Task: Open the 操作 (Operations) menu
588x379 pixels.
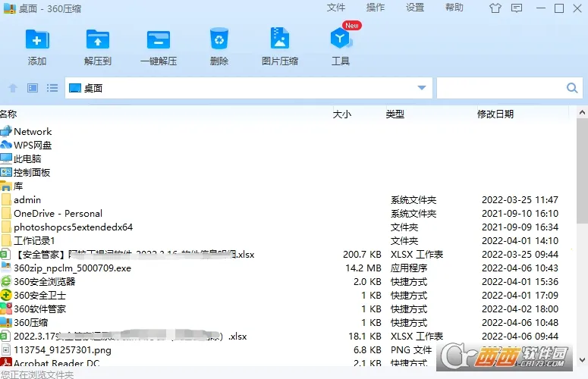Action: [x=376, y=8]
